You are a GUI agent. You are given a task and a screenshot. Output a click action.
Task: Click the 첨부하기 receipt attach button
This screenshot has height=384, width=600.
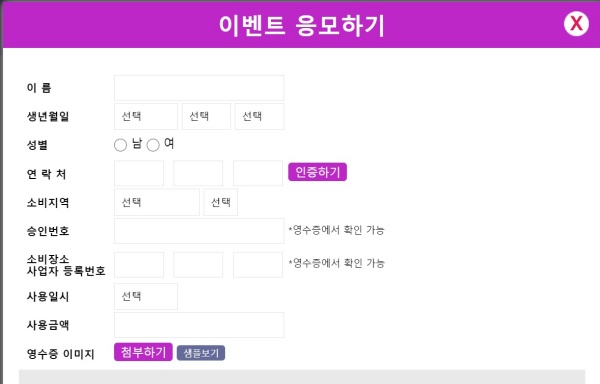click(143, 352)
